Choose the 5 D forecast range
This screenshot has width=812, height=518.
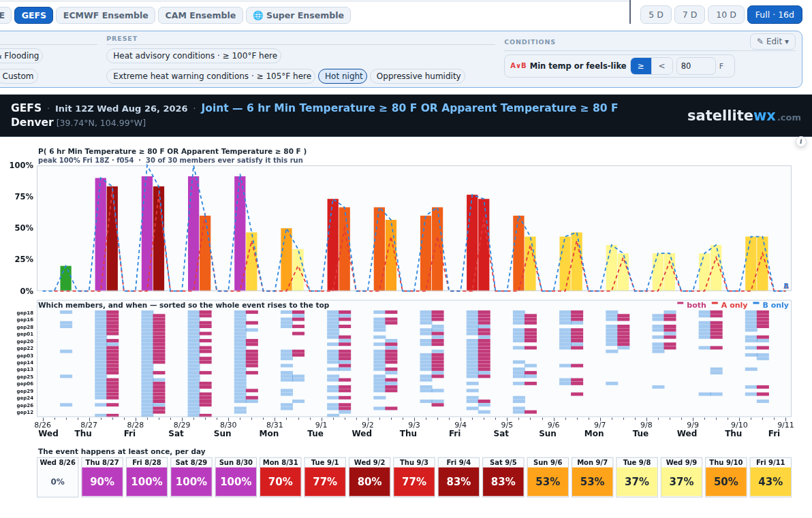coord(656,15)
